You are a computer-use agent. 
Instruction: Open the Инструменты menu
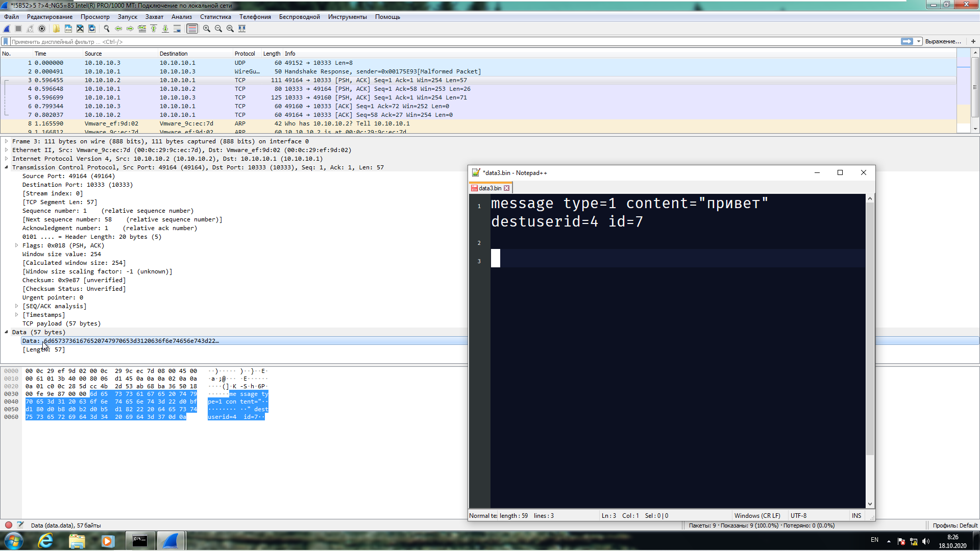[348, 17]
